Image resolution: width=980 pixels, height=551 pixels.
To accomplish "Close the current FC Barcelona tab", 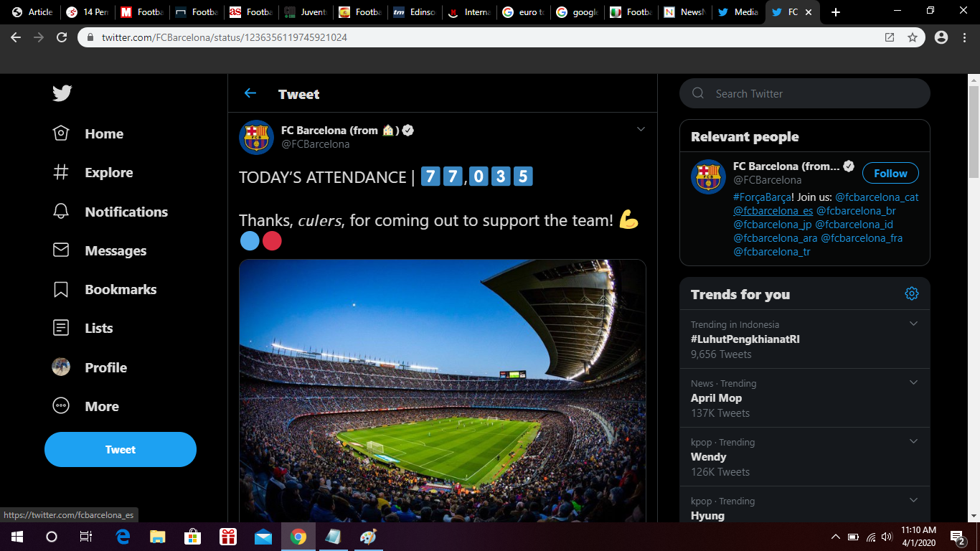I will tap(809, 12).
